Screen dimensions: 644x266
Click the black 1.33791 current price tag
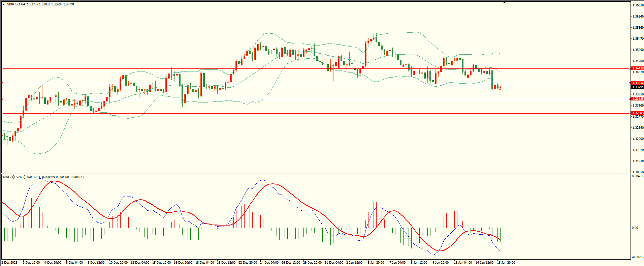tap(638, 87)
